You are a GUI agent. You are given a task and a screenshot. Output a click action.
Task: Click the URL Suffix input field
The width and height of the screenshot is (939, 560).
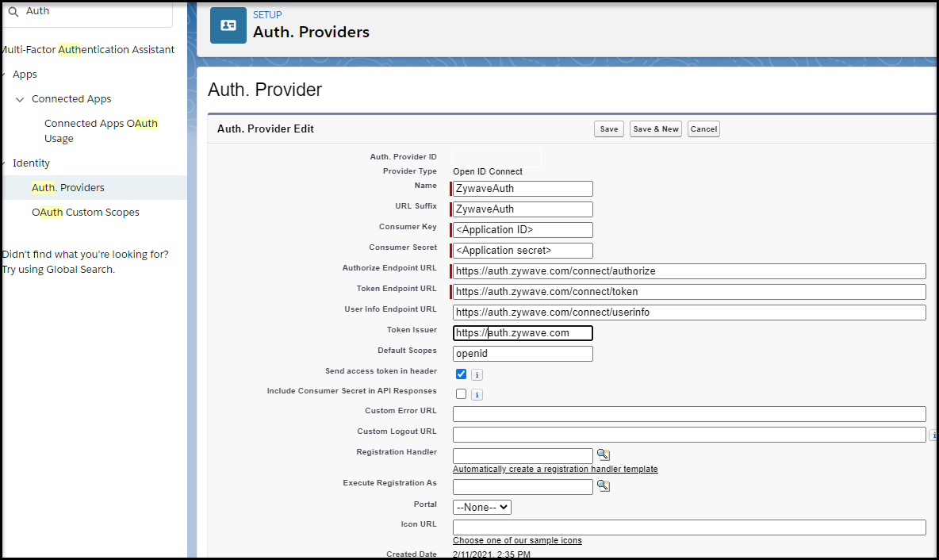click(x=523, y=209)
